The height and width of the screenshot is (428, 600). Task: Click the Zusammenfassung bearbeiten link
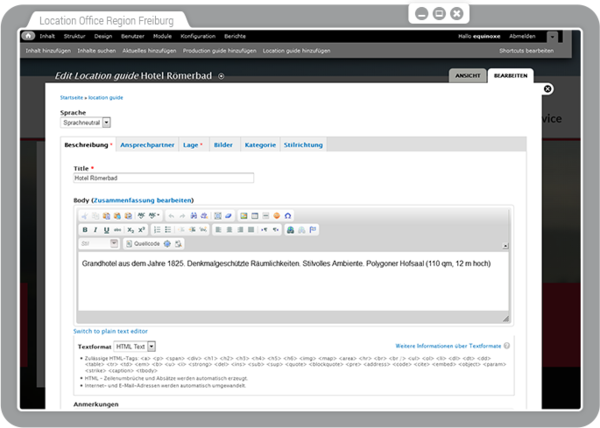pos(143,201)
